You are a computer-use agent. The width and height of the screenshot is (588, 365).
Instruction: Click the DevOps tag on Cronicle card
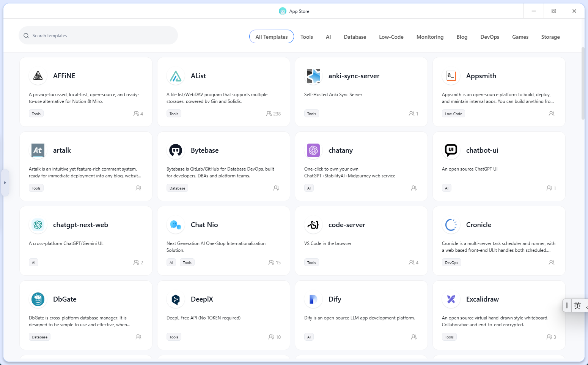(451, 262)
